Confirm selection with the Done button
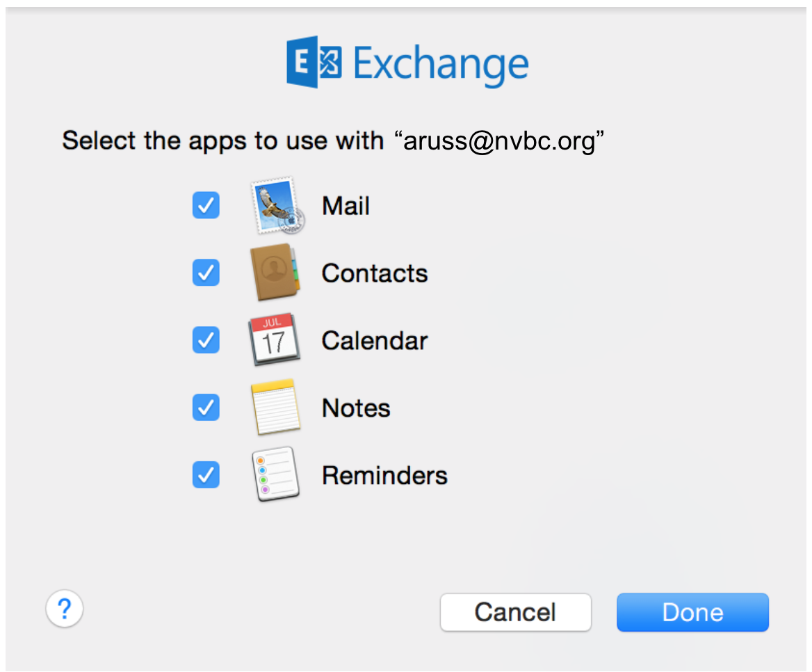This screenshot has width=812, height=672. pos(692,612)
